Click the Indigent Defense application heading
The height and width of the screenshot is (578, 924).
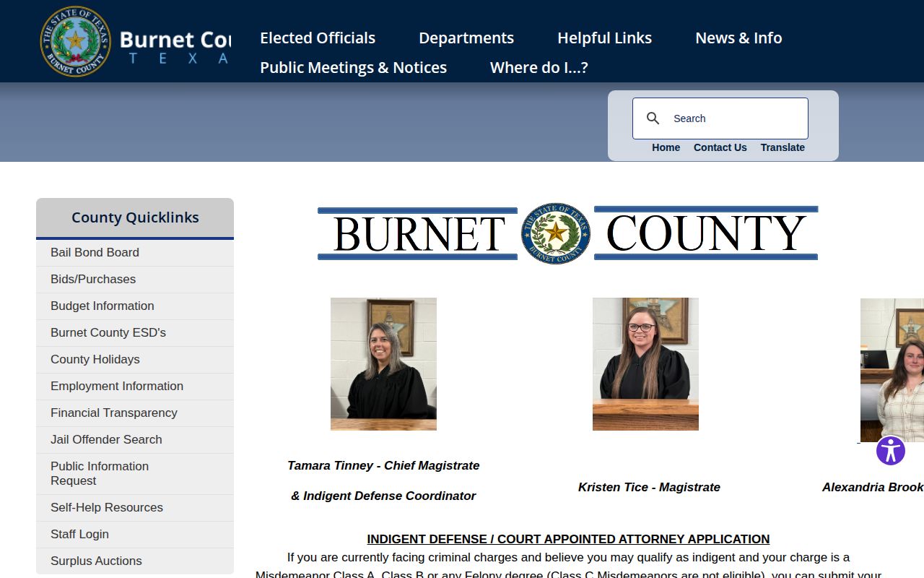point(568,539)
